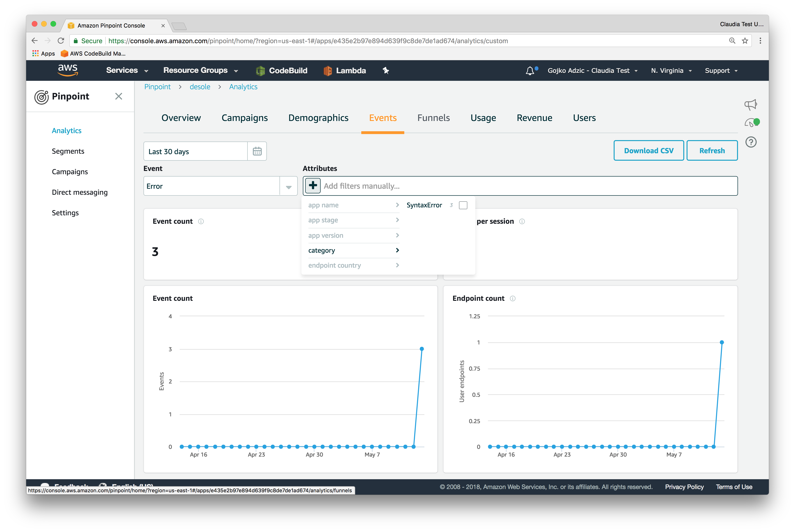Screen dimensions: 795x532
Task: Open N. Virginia region dropdown
Action: (671, 71)
